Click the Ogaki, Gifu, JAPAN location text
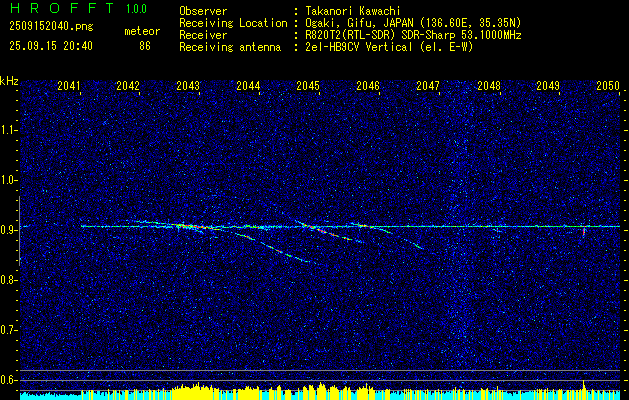Screen dimensions: 629x400 click(413, 23)
